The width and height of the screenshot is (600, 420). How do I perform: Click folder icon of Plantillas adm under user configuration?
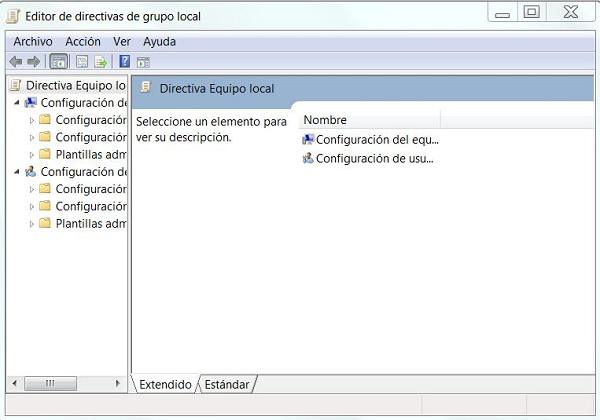tap(45, 223)
